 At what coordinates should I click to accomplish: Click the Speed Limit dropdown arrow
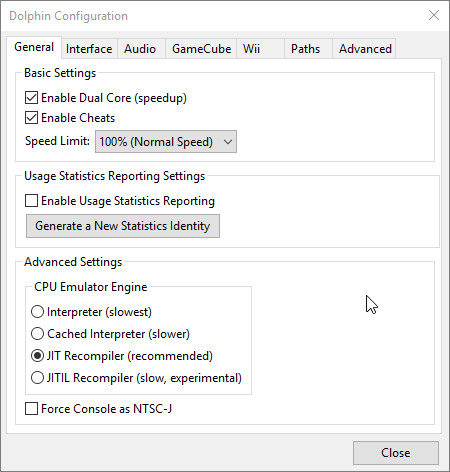228,142
